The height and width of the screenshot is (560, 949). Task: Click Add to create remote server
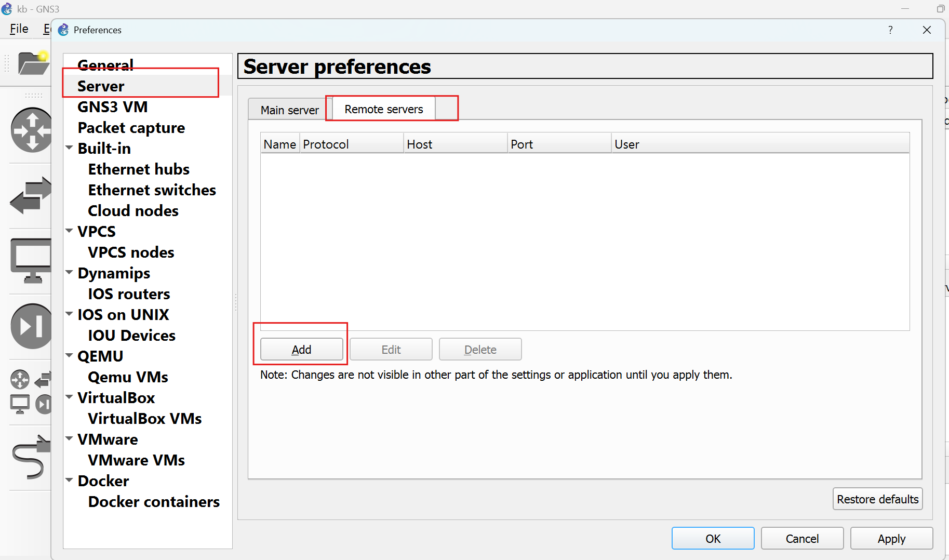301,350
